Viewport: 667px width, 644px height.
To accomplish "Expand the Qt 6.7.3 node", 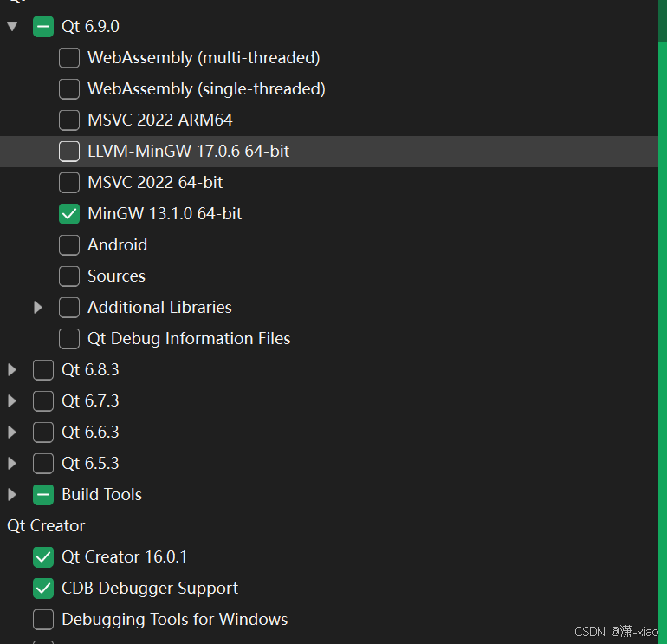I will coord(12,401).
